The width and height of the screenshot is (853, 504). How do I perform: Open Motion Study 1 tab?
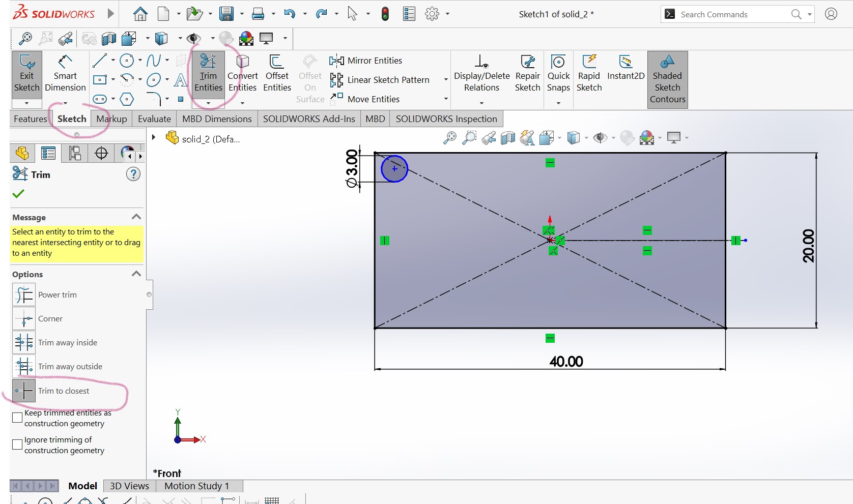[x=196, y=486]
